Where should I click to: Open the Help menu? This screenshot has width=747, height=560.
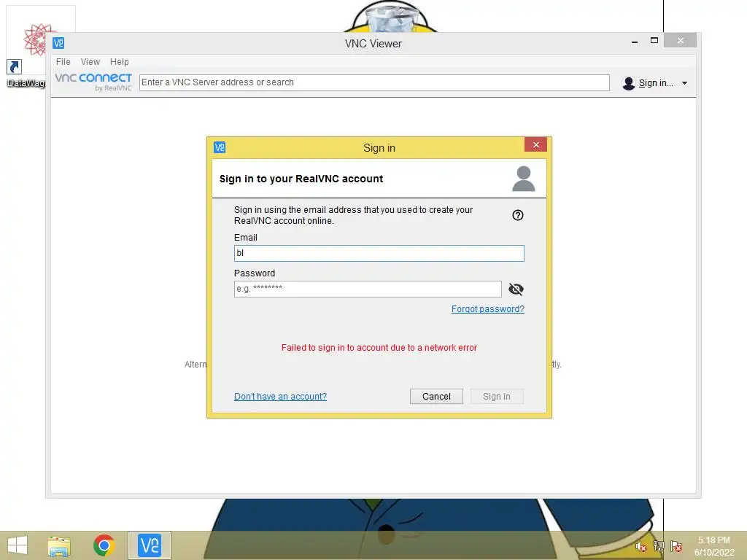(x=119, y=62)
